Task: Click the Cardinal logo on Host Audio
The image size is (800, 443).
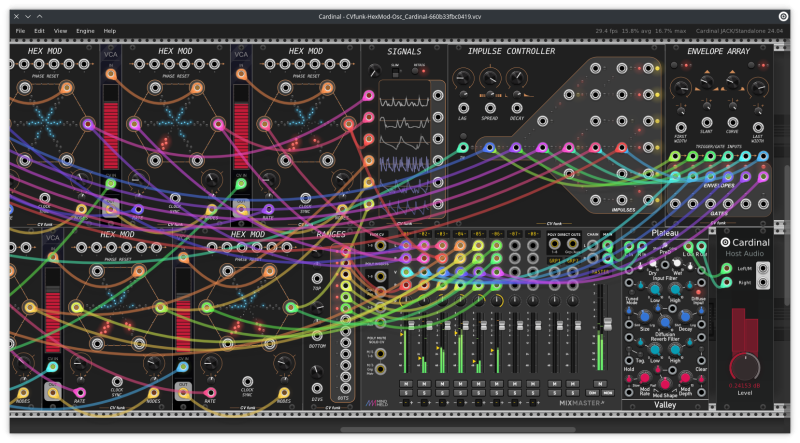Action: (725, 242)
